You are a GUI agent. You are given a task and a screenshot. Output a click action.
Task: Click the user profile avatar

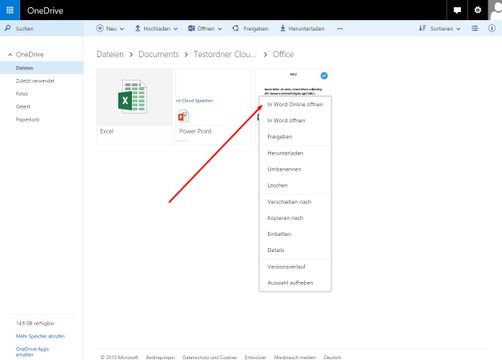pos(496,10)
